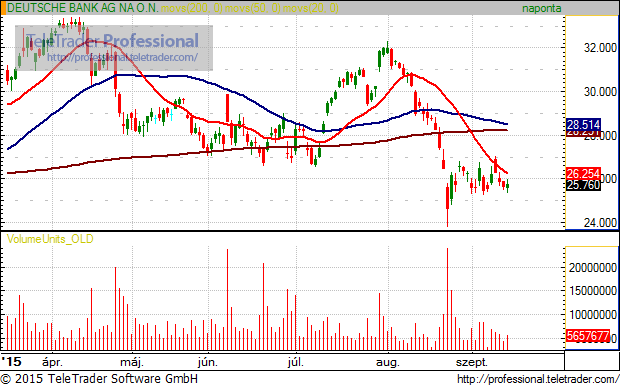620x388 pixels.
Task: Click the VolumeUnits_OLD indicator label
Action: (x=50, y=239)
